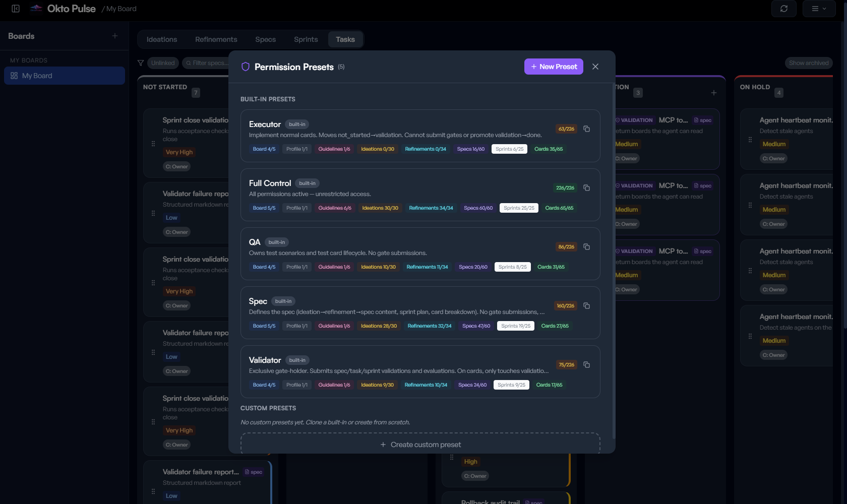The image size is (847, 504).
Task: Collapse the sidebar using the top-left icon
Action: 15,9
